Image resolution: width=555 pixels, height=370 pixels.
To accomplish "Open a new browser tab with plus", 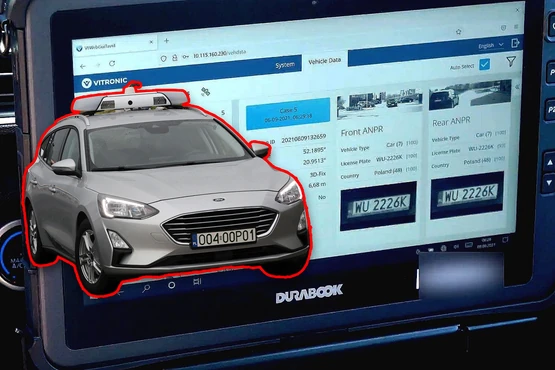I will click(x=166, y=41).
